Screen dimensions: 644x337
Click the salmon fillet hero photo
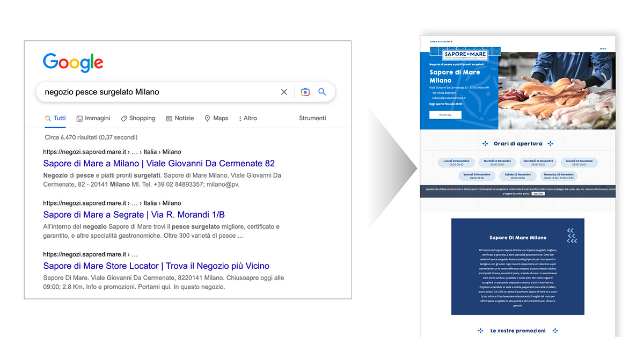coord(557,91)
